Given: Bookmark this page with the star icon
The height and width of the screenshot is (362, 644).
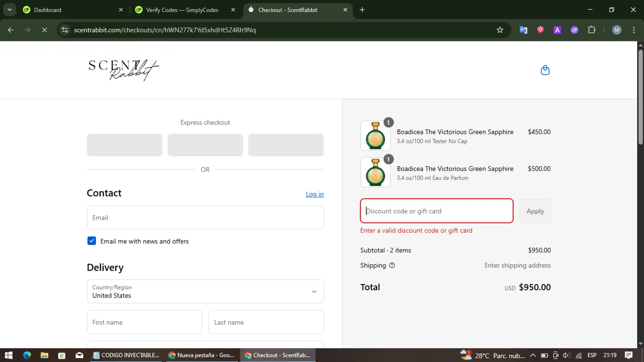Looking at the screenshot, I should tap(500, 30).
